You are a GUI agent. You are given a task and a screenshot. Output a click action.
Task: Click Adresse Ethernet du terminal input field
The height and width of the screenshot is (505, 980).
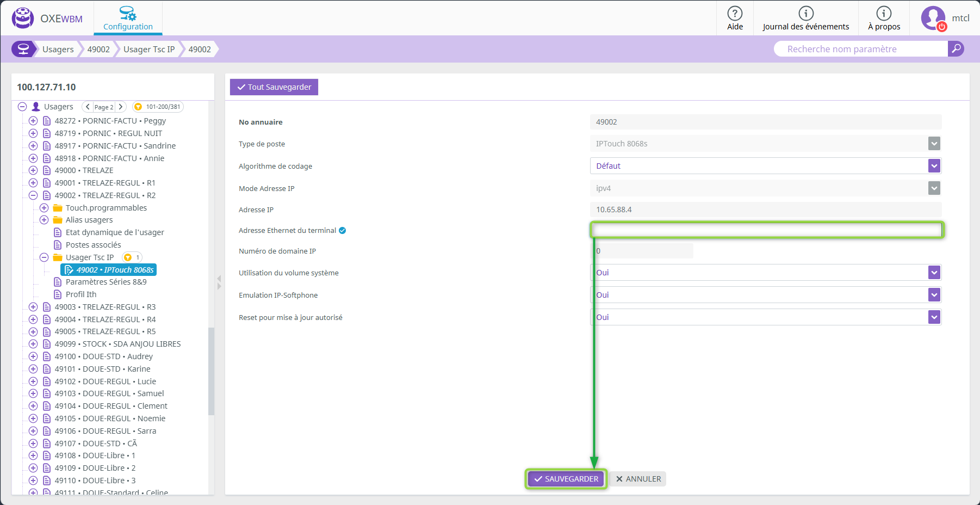767,230
